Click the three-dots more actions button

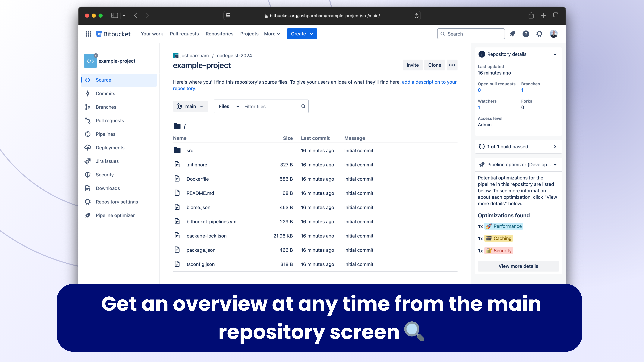point(452,65)
